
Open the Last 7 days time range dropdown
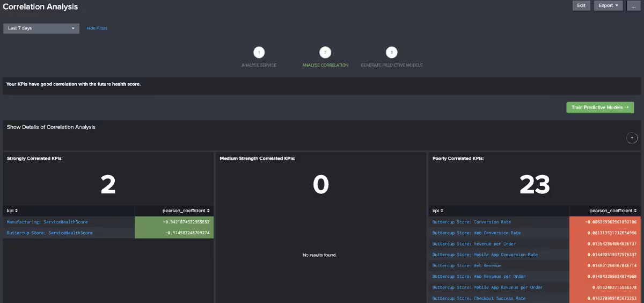coord(41,28)
